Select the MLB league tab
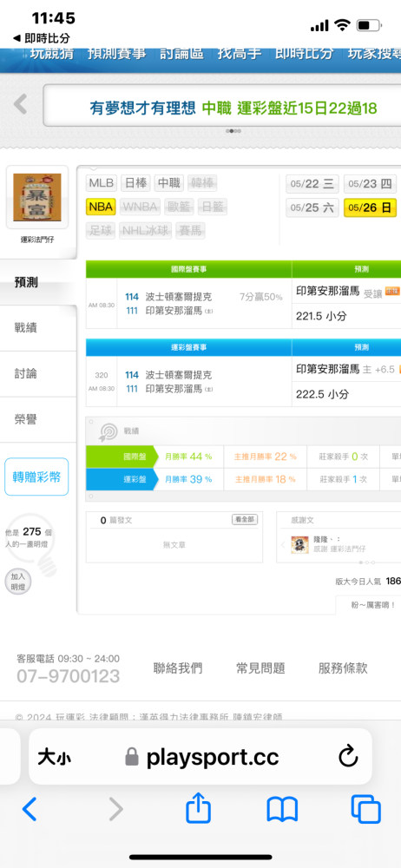401x868 pixels. [102, 182]
